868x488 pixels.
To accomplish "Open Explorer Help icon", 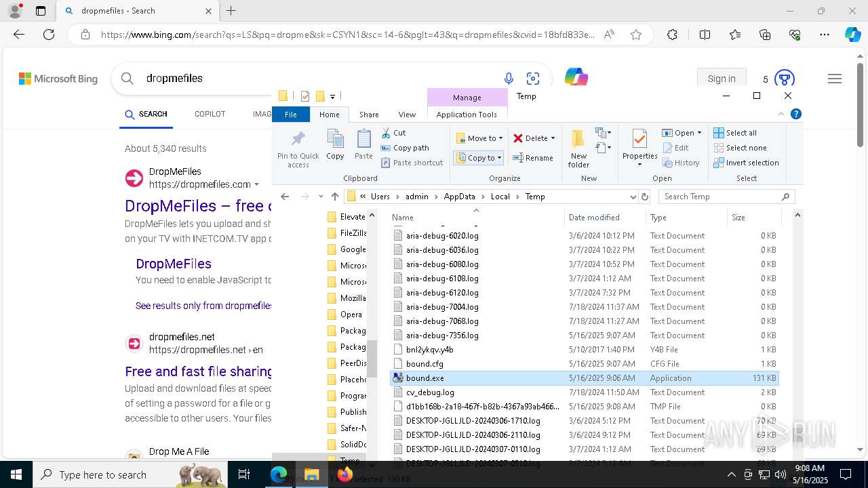I will (x=796, y=115).
